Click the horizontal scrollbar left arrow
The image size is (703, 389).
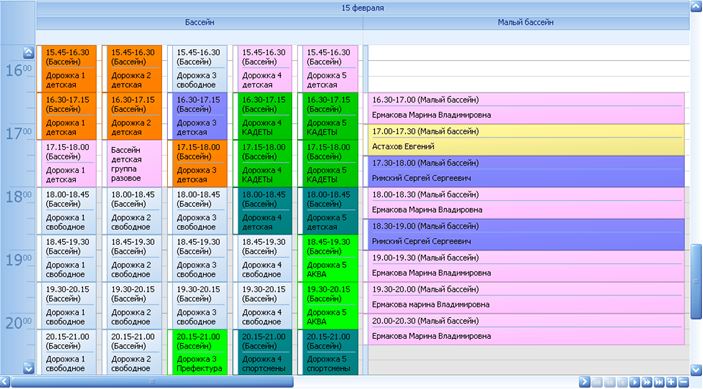[4, 382]
